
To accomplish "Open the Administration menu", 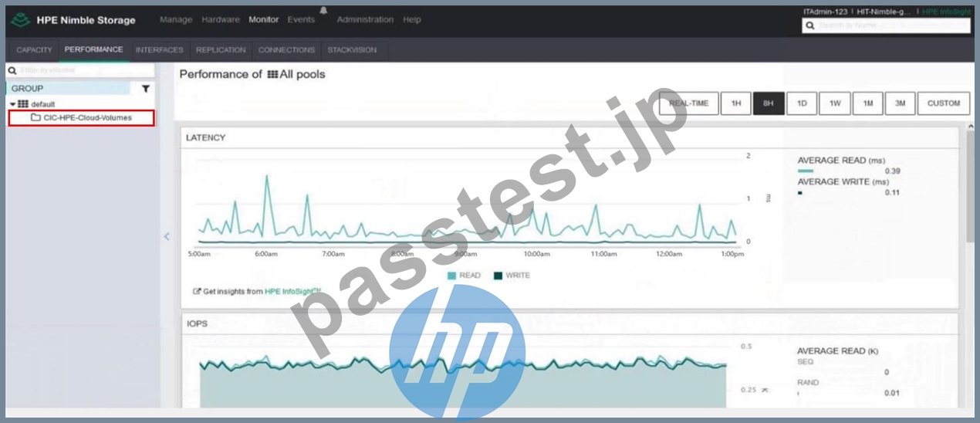I will pyautogui.click(x=365, y=20).
